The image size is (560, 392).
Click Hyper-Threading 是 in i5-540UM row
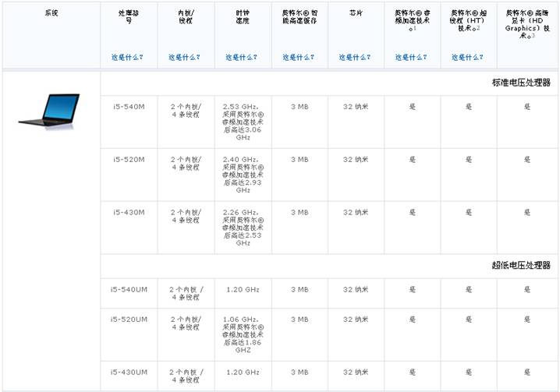(x=469, y=290)
